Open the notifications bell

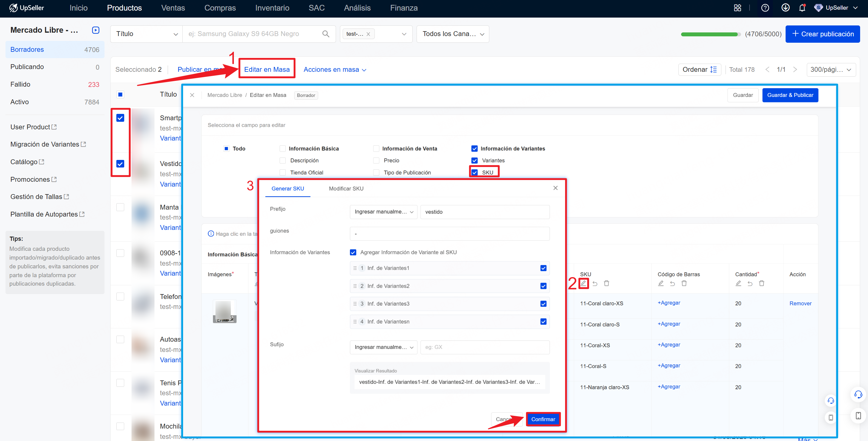[802, 8]
